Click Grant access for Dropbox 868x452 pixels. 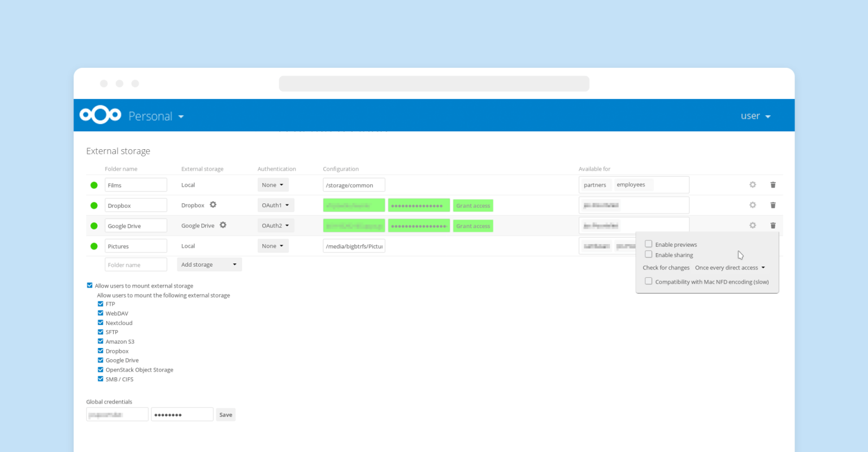[x=473, y=205]
